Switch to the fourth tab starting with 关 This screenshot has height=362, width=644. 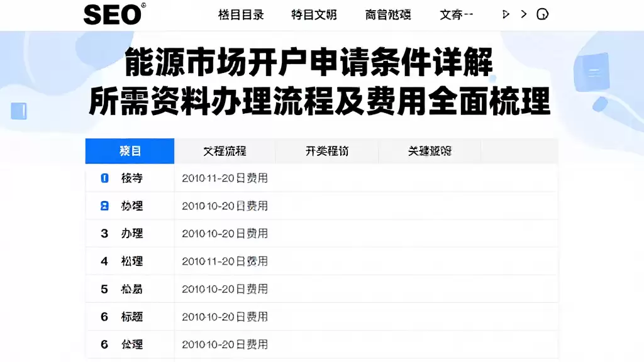point(430,151)
